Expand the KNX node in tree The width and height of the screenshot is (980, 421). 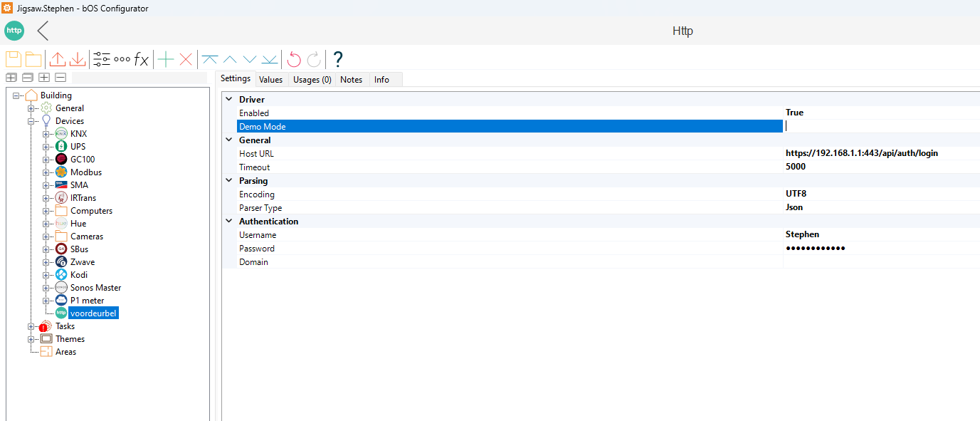click(x=46, y=134)
